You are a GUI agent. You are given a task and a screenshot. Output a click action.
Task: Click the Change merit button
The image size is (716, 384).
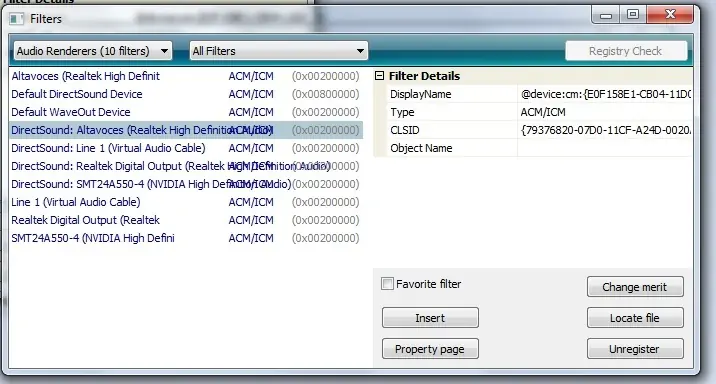(x=635, y=287)
